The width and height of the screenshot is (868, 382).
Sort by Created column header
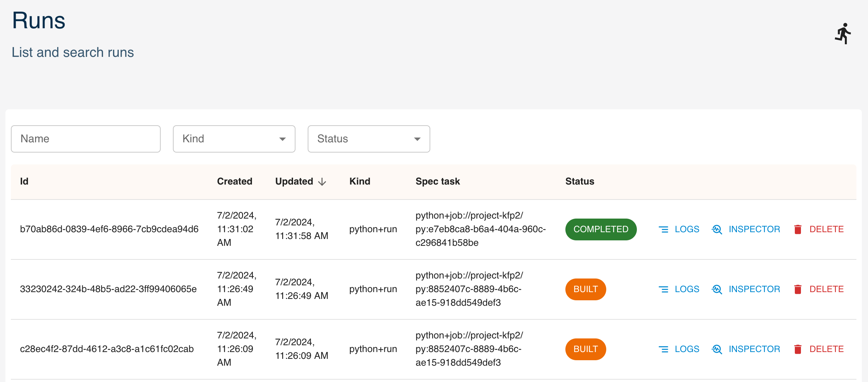point(235,181)
